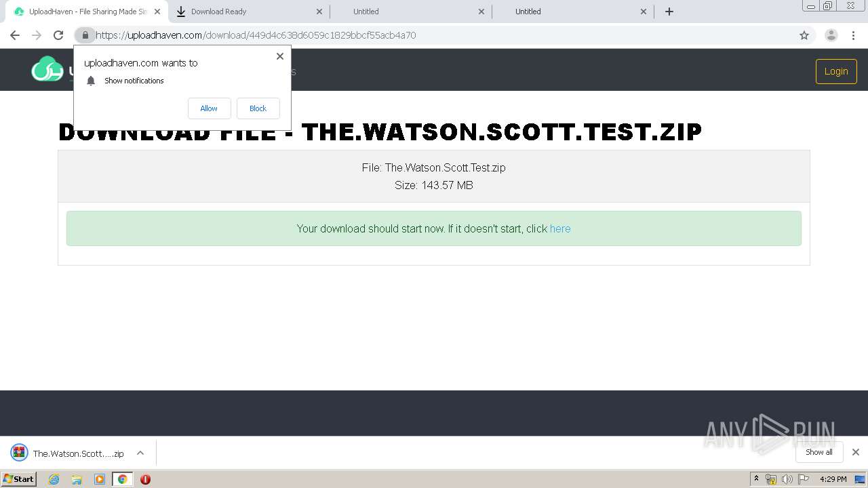Screen dimensions: 868x488
Task: Open downloaded The.Watson.Scott zip file
Action: 78,453
